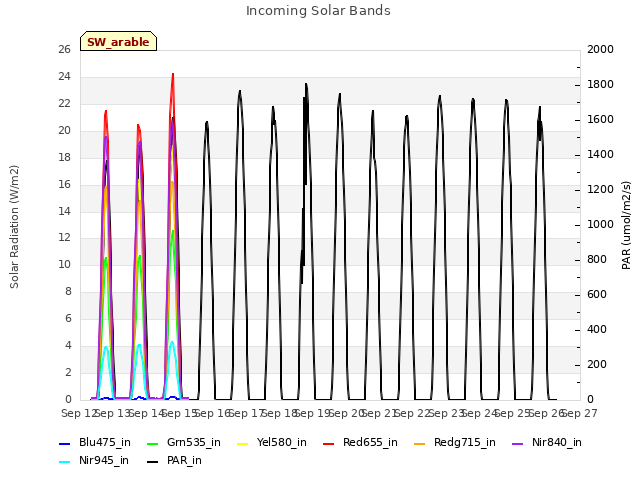This screenshot has width=640, height=480.
Task: Click the blue Blu475_in legend swatch
Action: click(x=65, y=444)
